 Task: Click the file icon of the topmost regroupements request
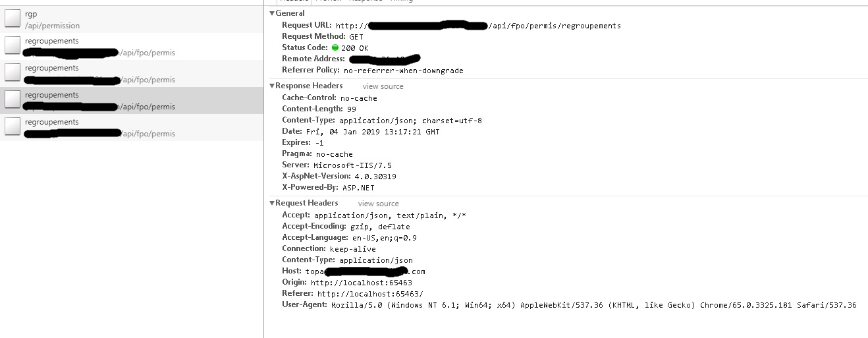pos(12,46)
